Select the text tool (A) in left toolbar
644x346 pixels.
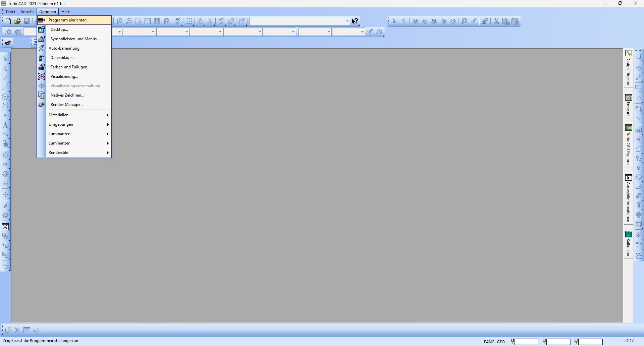pyautogui.click(x=5, y=125)
